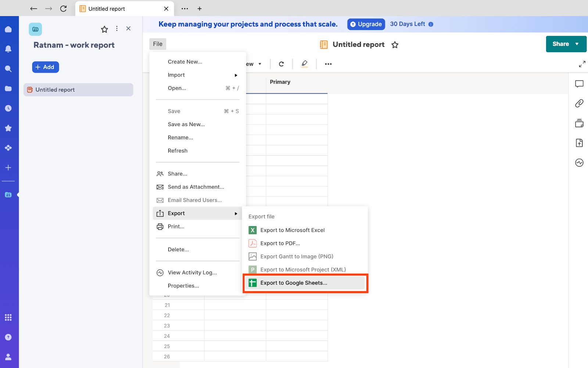Click the Upgrade button in the banner
Screen dimensions: 588x368
coord(366,24)
